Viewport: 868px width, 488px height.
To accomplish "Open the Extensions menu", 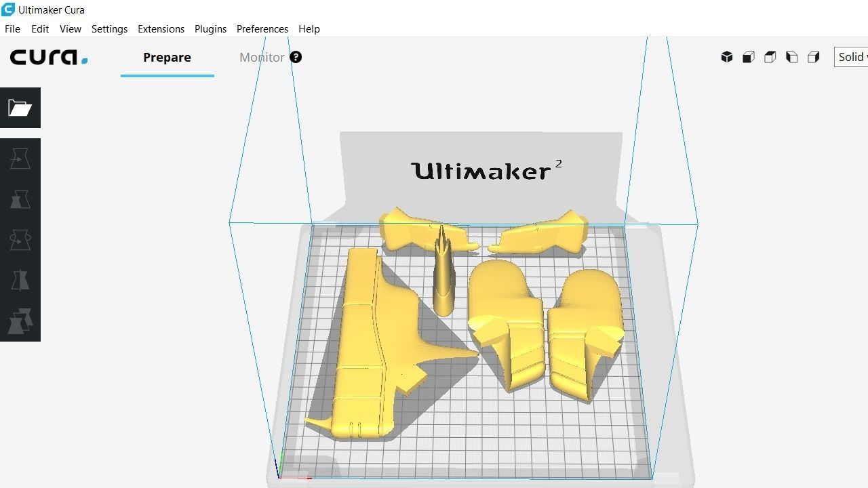I will [x=161, y=29].
